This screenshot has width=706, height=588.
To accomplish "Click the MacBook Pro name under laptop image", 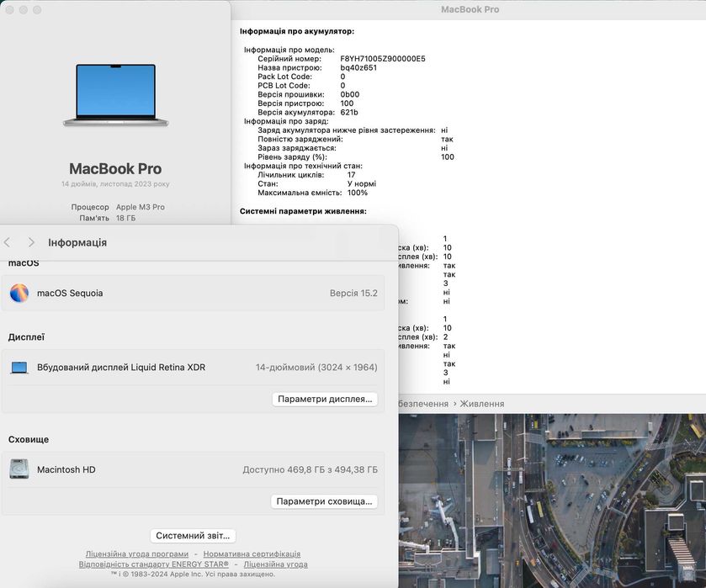I will point(115,169).
